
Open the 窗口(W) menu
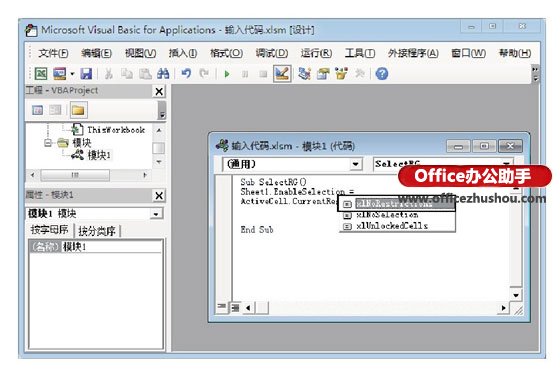[x=468, y=53]
